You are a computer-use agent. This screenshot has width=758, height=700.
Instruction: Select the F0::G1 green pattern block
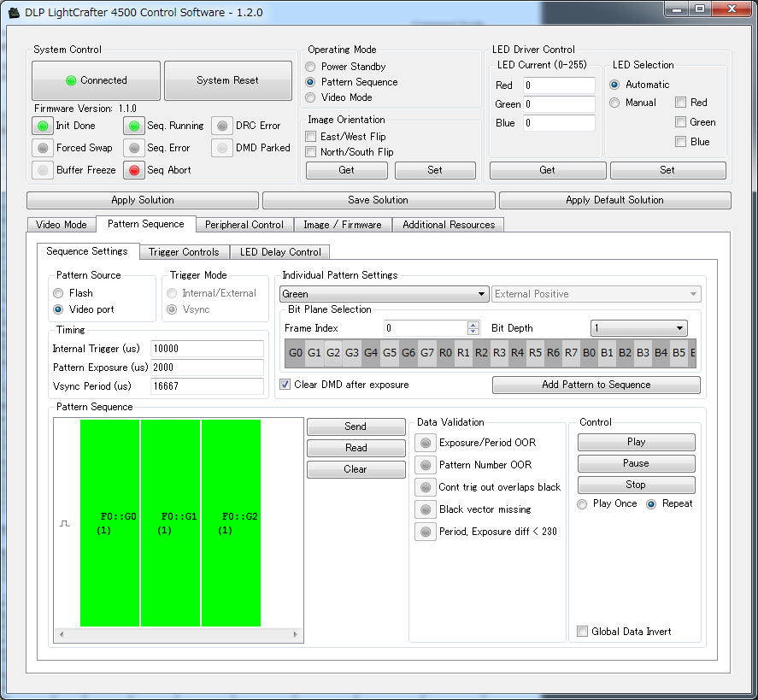click(171, 523)
